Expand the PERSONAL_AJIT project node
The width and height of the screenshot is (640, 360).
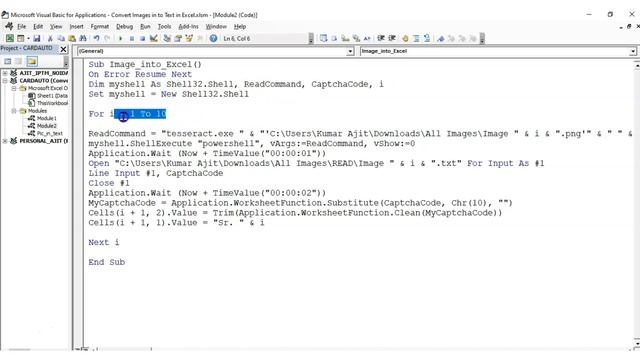[5, 141]
